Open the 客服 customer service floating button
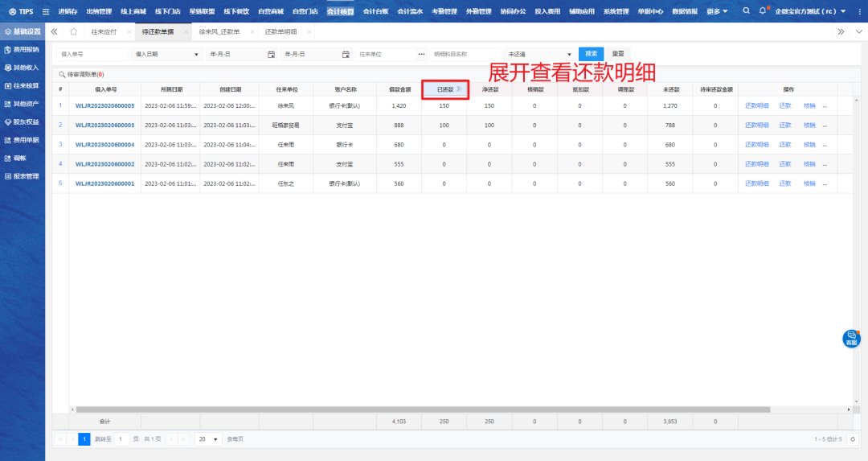The height and width of the screenshot is (461, 868). point(851,339)
